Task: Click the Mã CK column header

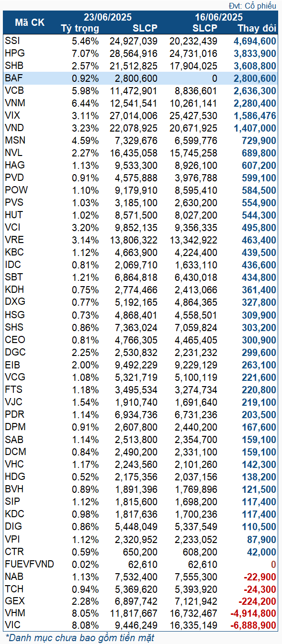Action: (x=29, y=22)
